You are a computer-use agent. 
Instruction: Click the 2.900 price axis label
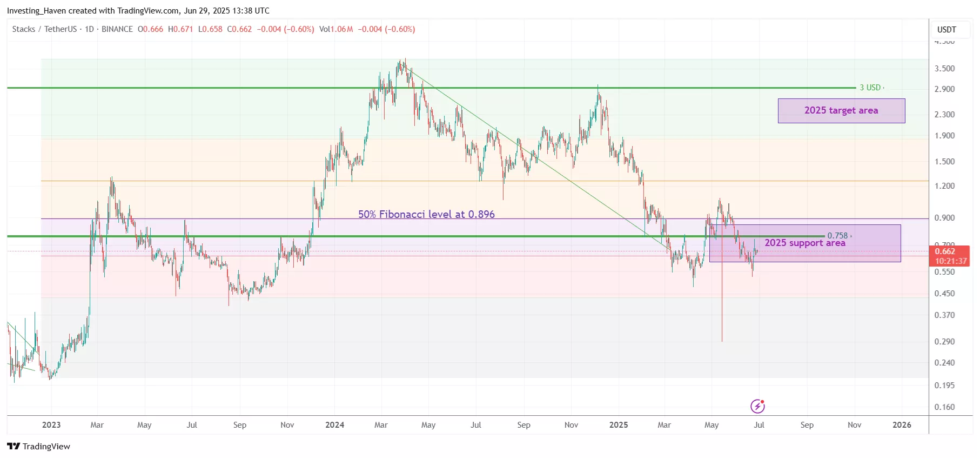point(944,89)
